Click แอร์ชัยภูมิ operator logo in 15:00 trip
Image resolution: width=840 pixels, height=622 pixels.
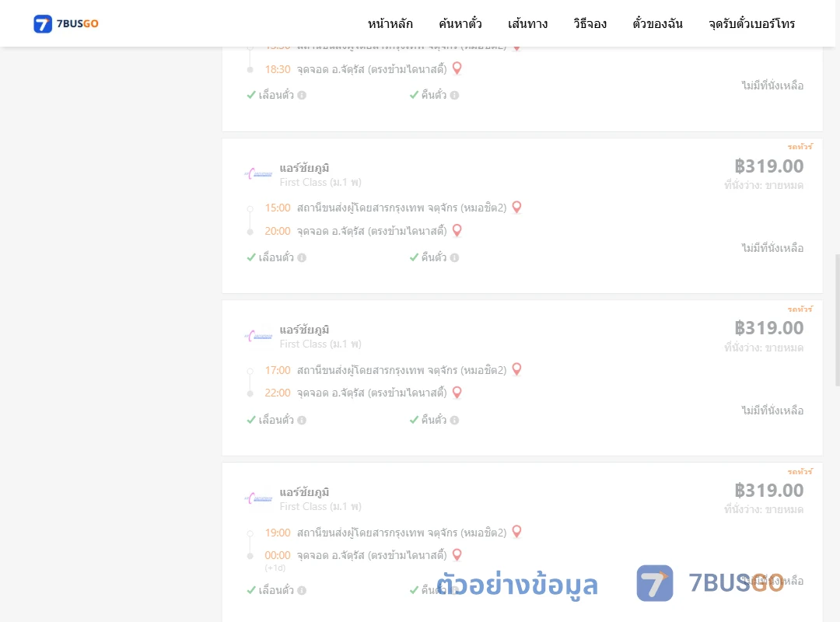pyautogui.click(x=259, y=173)
